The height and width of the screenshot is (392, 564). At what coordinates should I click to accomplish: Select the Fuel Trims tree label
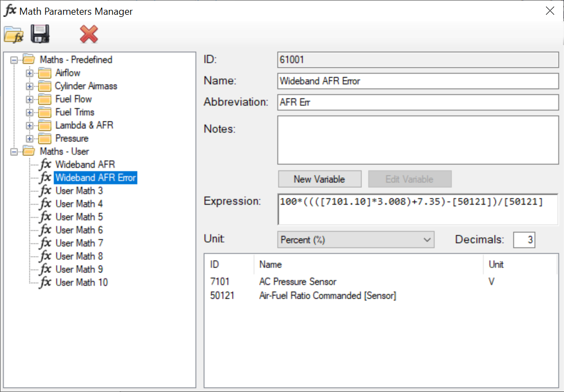pyautogui.click(x=75, y=112)
